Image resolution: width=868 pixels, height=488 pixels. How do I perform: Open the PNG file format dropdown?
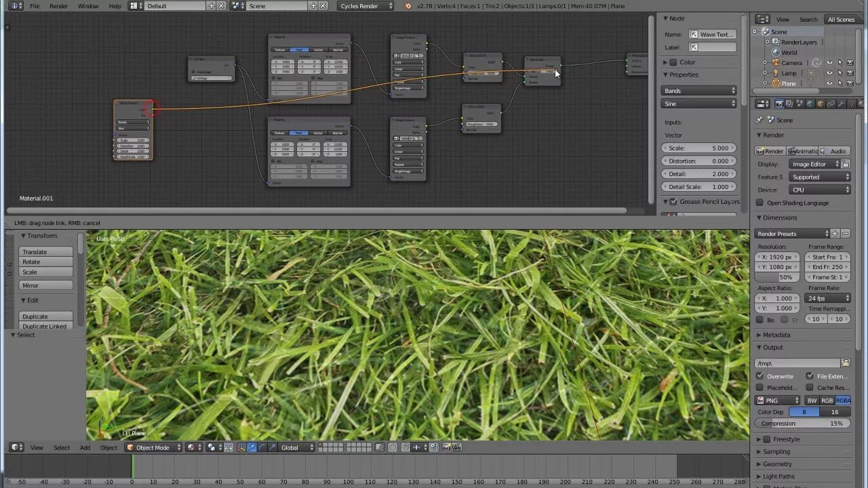(778, 401)
